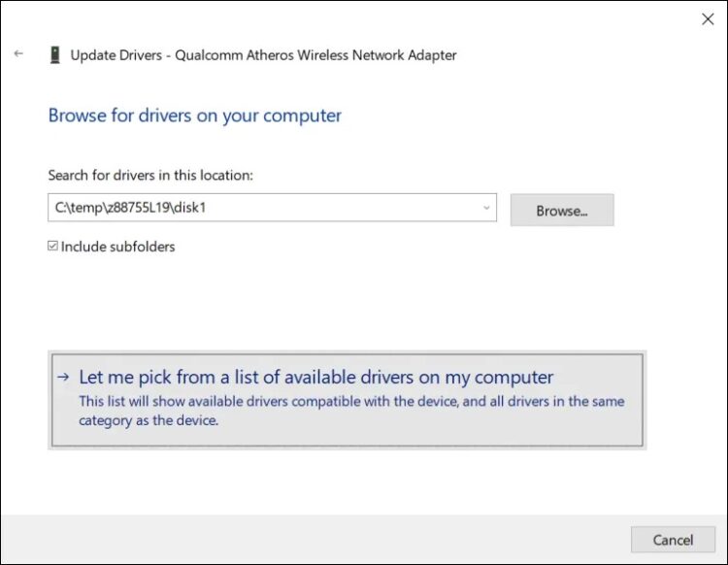Open the Browse... folder picker
The image size is (728, 565).
(562, 211)
